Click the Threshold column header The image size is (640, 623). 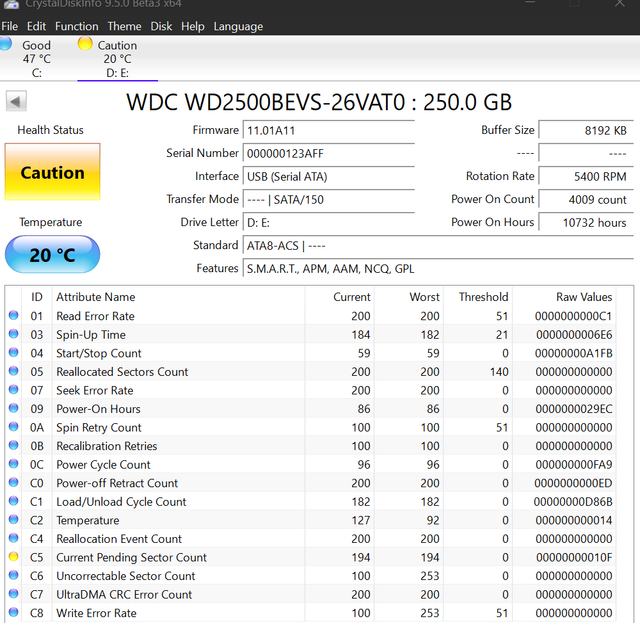click(483, 297)
